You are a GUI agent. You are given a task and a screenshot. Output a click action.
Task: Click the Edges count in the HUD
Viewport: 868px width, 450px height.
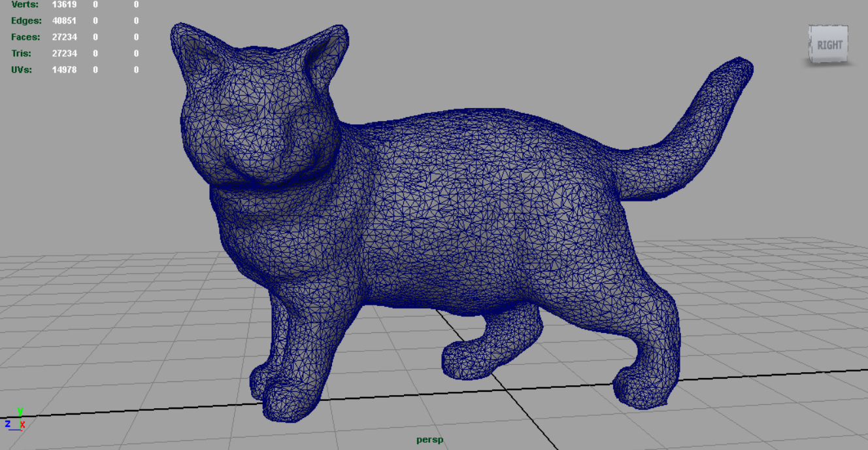click(x=64, y=20)
